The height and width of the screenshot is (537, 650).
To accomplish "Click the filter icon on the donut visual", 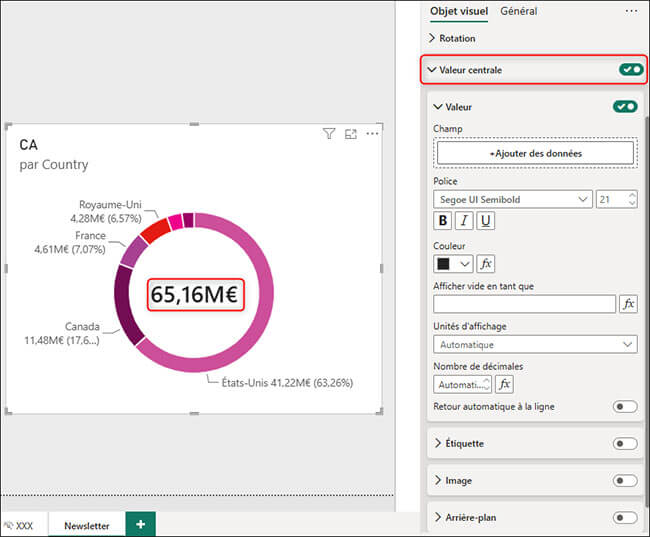I will (329, 134).
